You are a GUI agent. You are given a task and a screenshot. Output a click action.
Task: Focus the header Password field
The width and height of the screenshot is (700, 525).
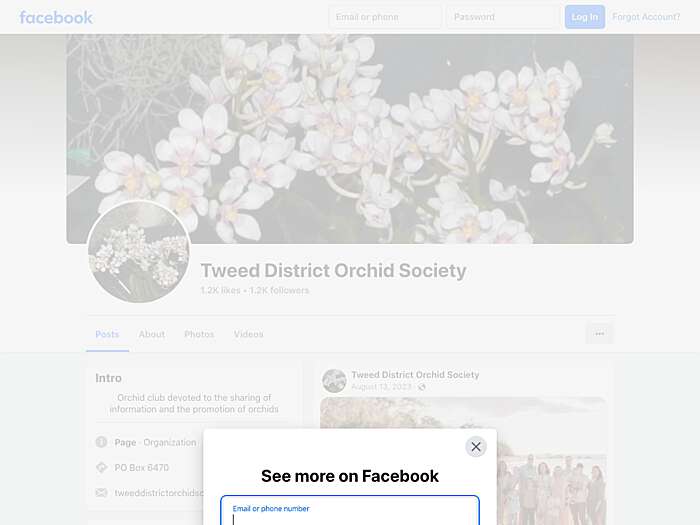(503, 17)
